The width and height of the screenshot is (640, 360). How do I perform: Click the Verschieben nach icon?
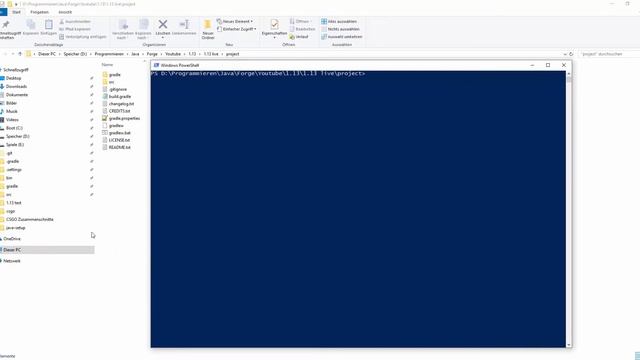pyautogui.click(x=123, y=24)
